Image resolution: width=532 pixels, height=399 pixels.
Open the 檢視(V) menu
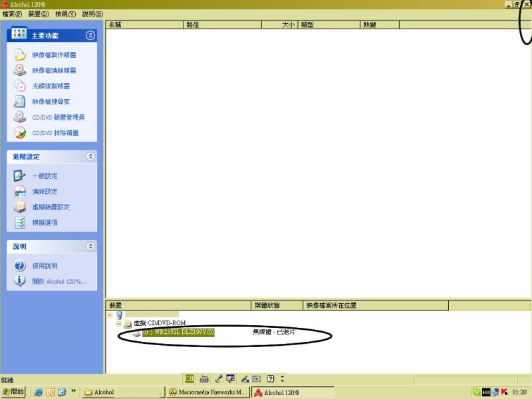coord(66,14)
